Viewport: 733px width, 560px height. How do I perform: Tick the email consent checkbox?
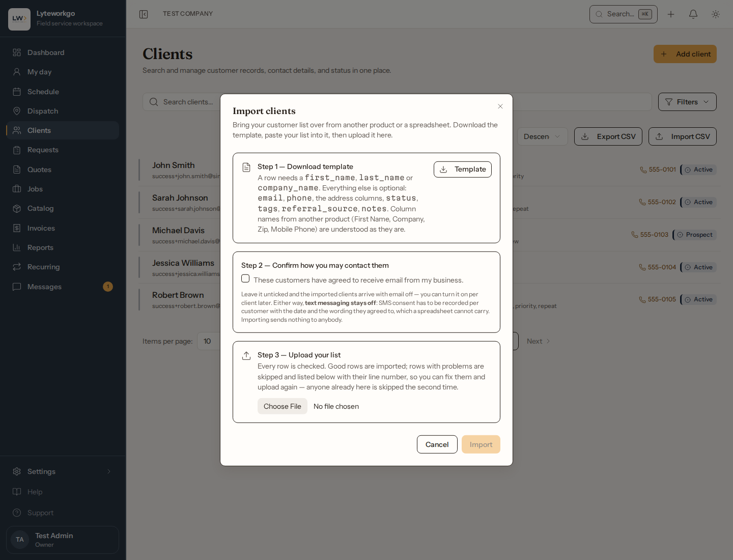coord(245,279)
